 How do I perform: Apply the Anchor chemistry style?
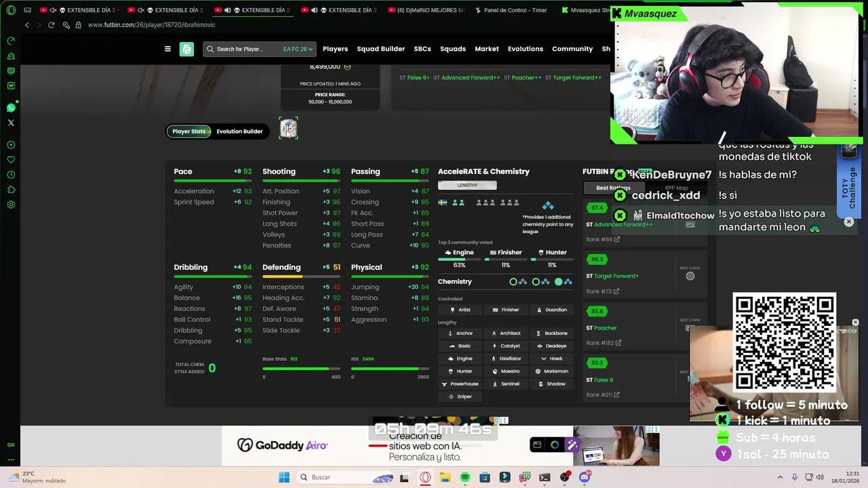click(x=460, y=333)
